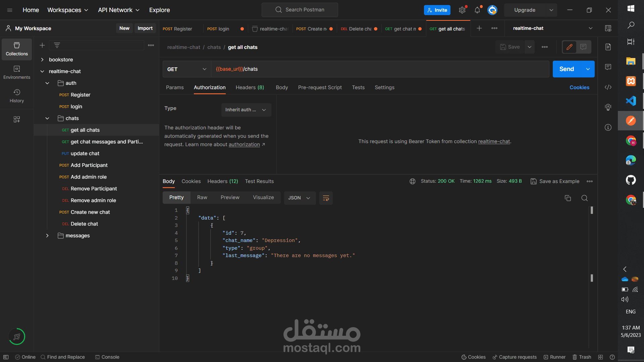Search within the response body
The height and width of the screenshot is (362, 644).
click(584, 198)
